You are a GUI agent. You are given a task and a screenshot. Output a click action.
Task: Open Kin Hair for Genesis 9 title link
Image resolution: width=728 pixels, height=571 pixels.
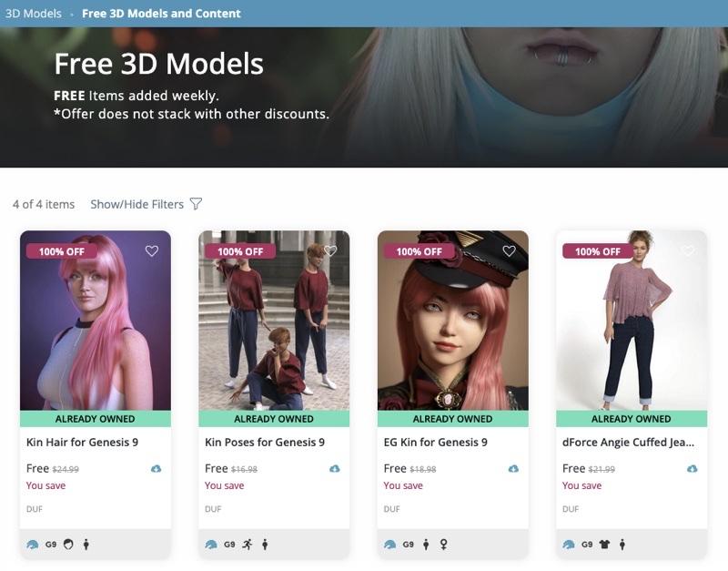click(x=82, y=442)
